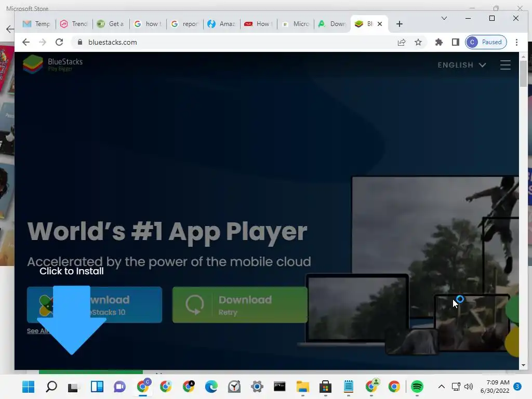Switch to the Trend tab
Screen dimensions: 532x399
click(x=74, y=24)
